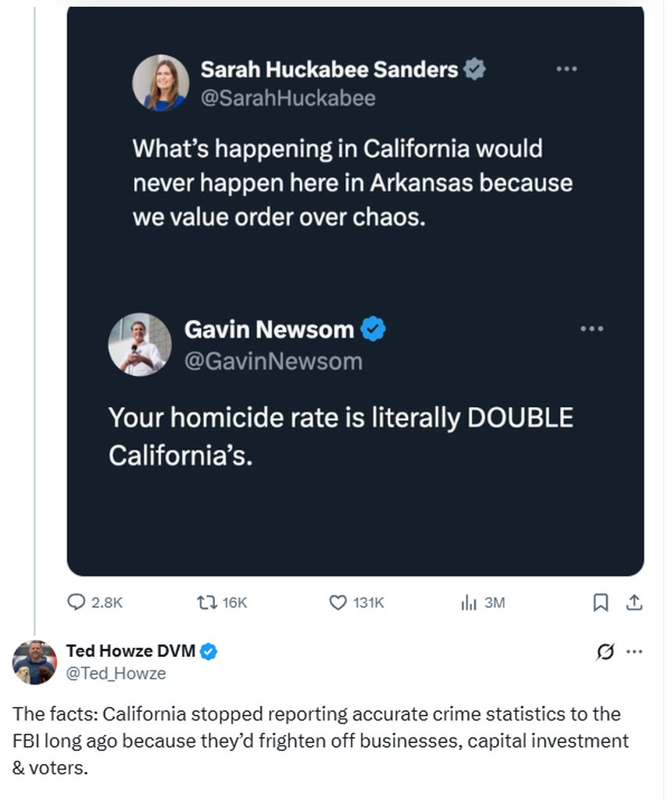672x800 pixels.
Task: Open Ted Howze's profile picture
Action: coord(34,662)
